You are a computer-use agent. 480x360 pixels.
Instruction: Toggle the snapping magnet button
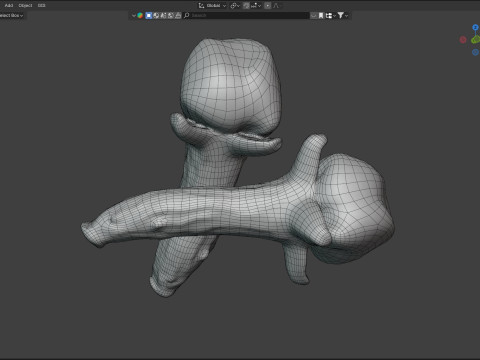coord(246,6)
